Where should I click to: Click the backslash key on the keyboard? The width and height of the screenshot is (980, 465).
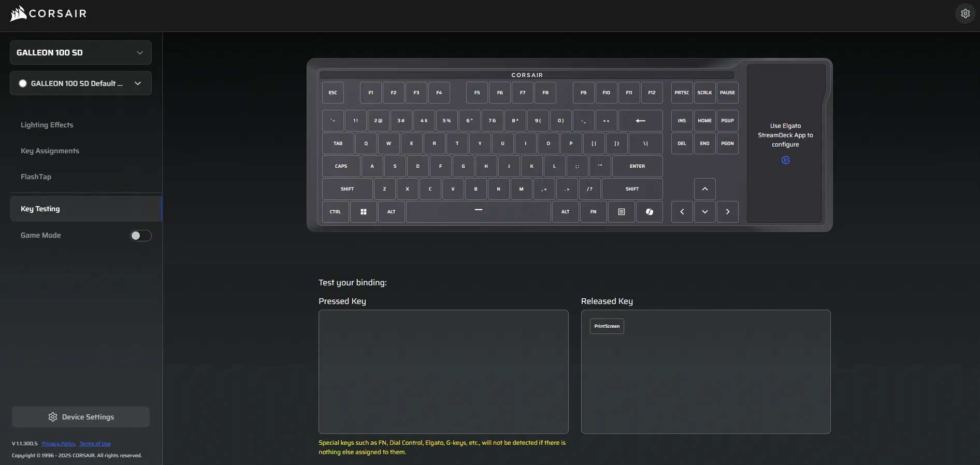[646, 143]
